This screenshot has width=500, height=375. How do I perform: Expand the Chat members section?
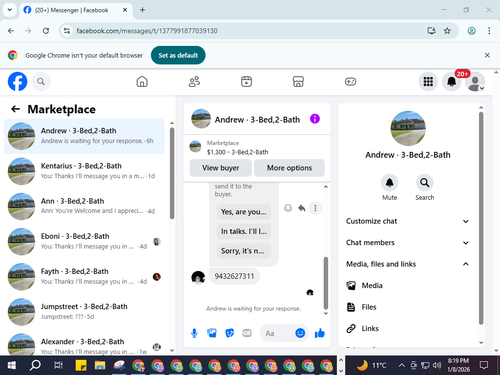click(408, 243)
